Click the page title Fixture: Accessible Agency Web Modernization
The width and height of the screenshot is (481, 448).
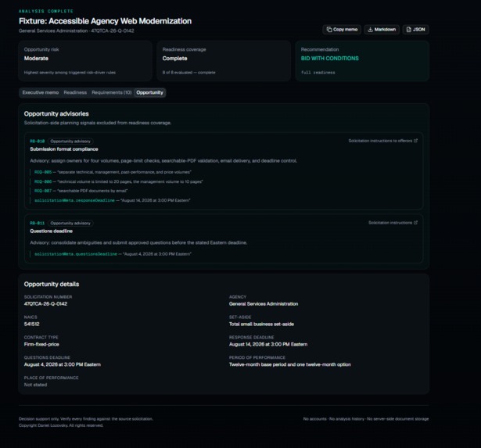[106, 21]
